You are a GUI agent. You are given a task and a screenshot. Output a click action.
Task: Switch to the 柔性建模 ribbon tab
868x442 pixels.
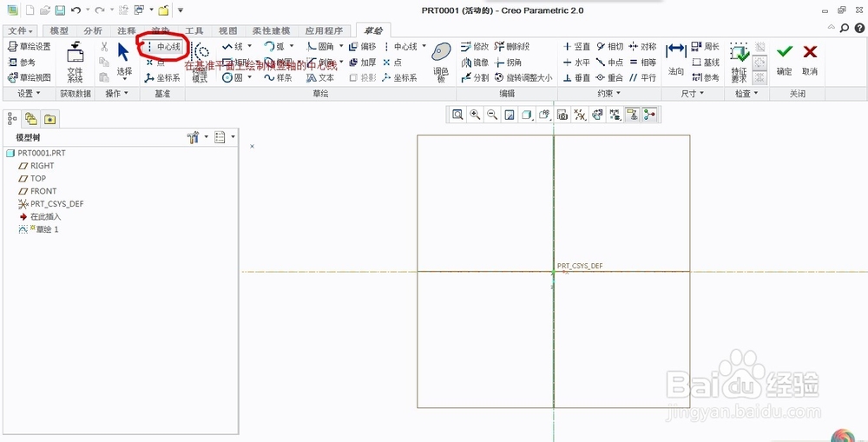pyautogui.click(x=271, y=30)
